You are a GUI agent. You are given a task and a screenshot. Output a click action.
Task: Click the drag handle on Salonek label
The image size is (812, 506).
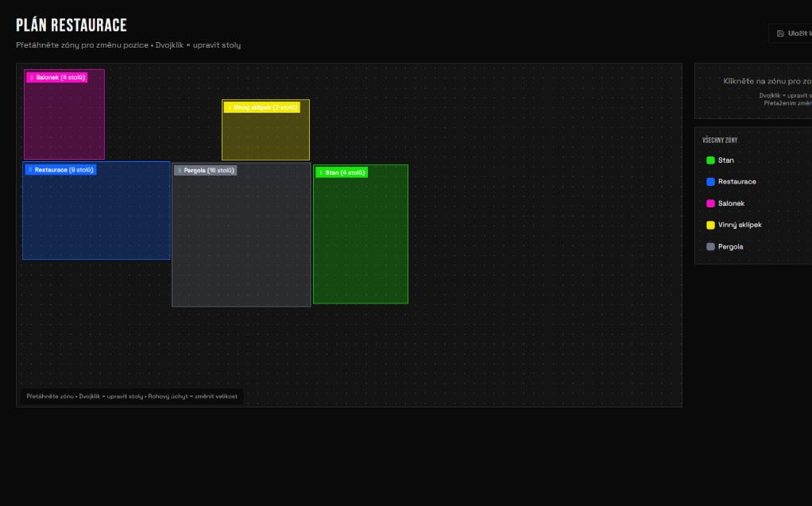31,77
